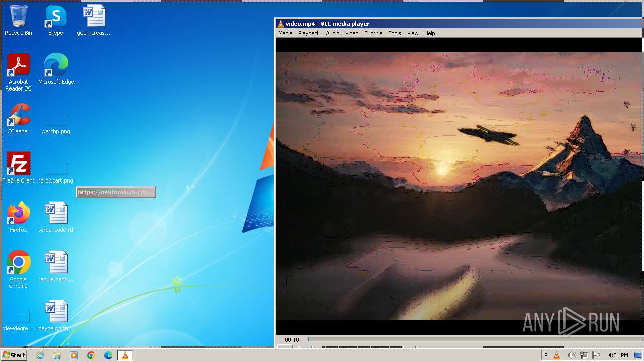Click the 4:01 PM clock
644x362 pixels.
tap(618, 355)
